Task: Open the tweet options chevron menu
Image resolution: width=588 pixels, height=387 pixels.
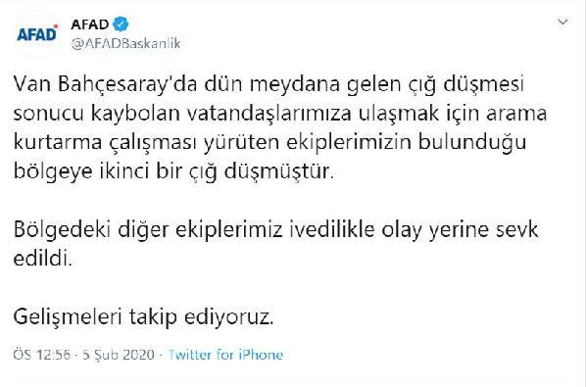Action: [x=563, y=22]
